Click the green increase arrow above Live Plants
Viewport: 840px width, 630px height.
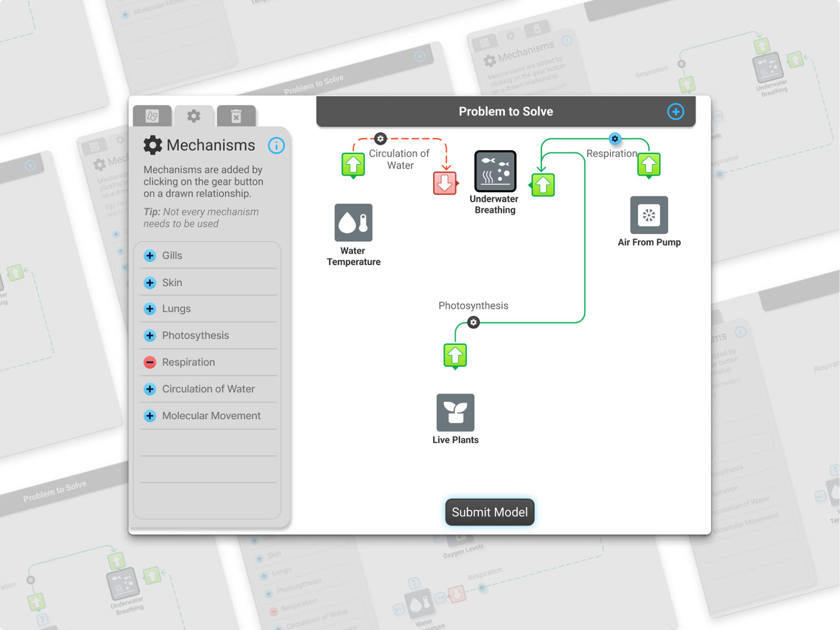click(455, 355)
